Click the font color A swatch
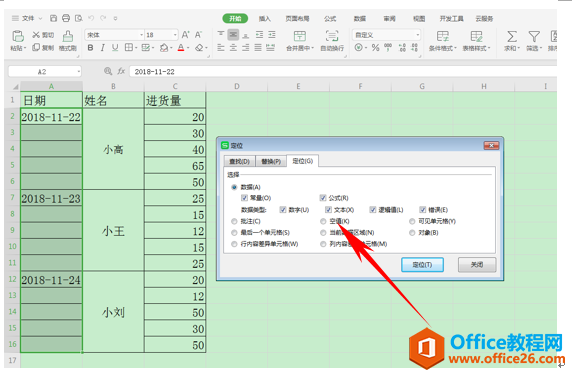The height and width of the screenshot is (376, 572). 181,48
